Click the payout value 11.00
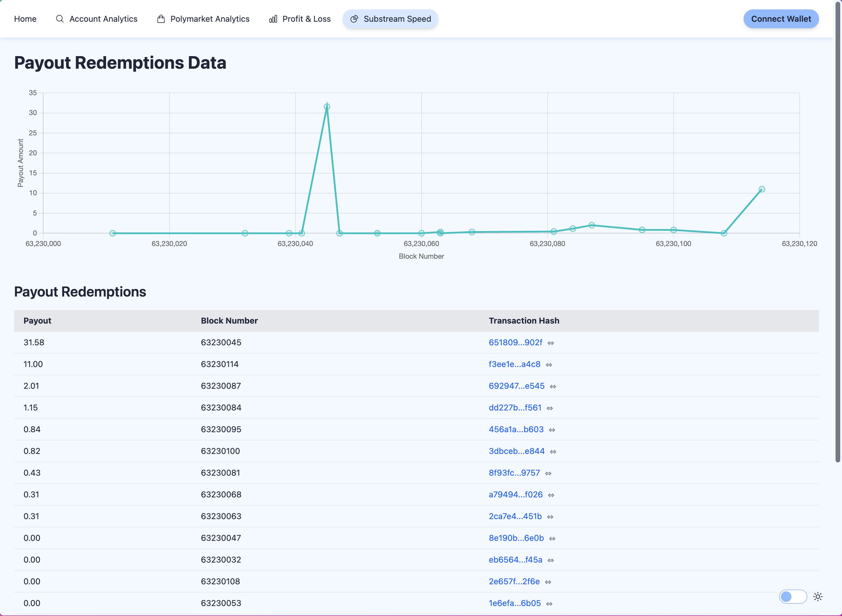 click(x=33, y=364)
